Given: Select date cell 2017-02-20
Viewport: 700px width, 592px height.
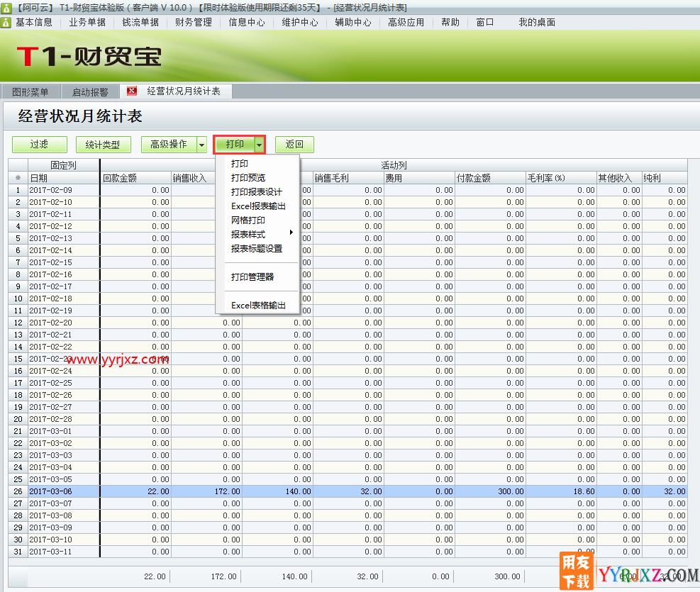Looking at the screenshot, I should [x=63, y=323].
